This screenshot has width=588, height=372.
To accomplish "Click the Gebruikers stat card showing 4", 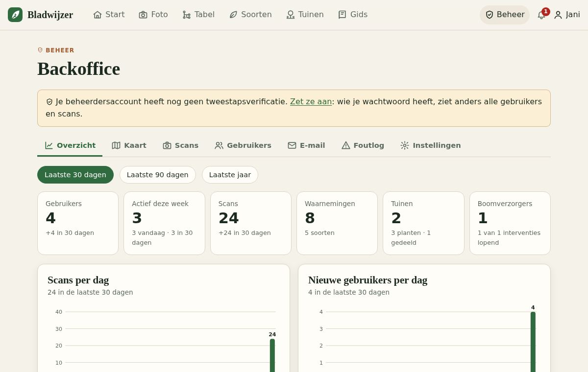I will (78, 223).
